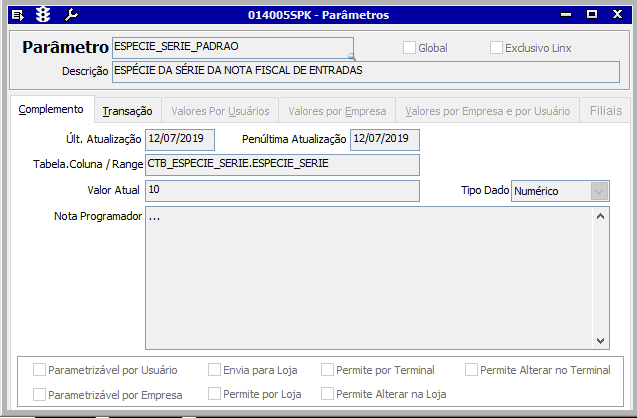Open the list menu icon in title bar
637x418 pixels.
17,15
